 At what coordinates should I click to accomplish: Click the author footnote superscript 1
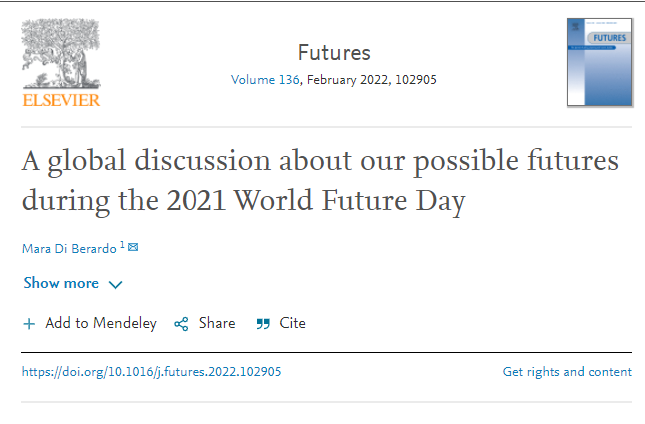122,246
